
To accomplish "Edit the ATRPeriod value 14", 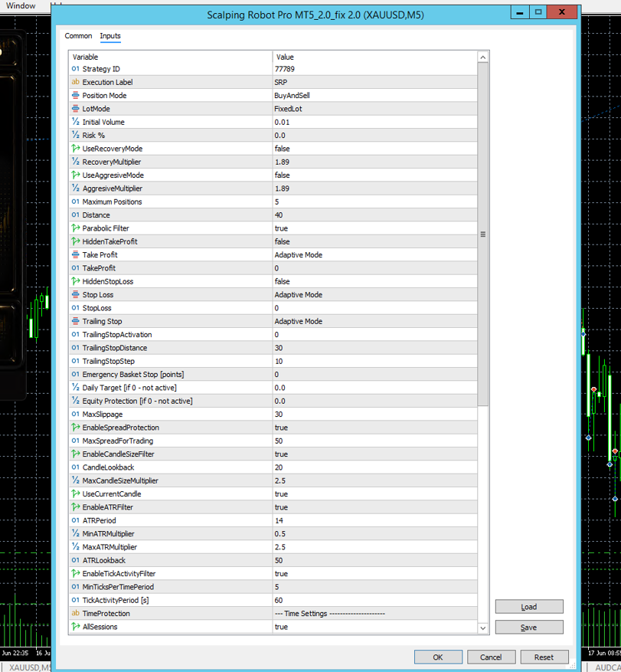I will click(x=374, y=520).
